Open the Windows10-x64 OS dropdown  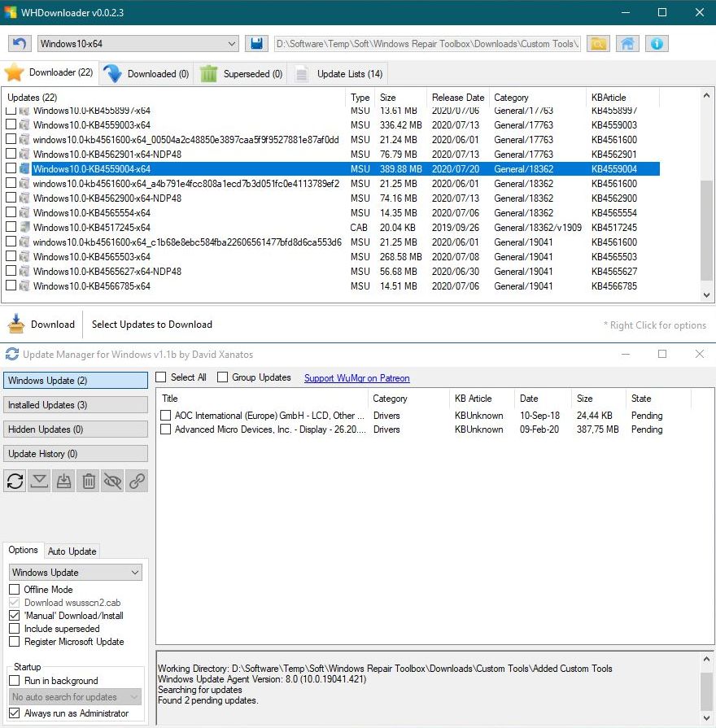tap(137, 43)
